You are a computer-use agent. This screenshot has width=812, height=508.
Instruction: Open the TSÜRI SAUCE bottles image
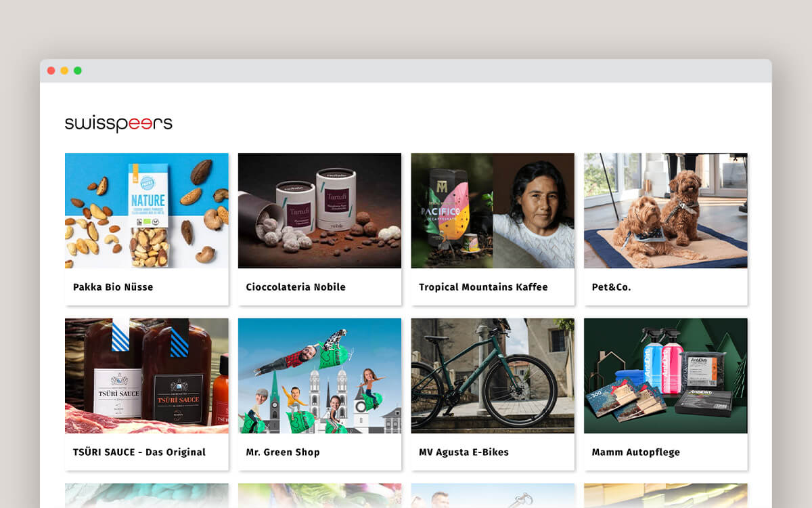(x=147, y=376)
